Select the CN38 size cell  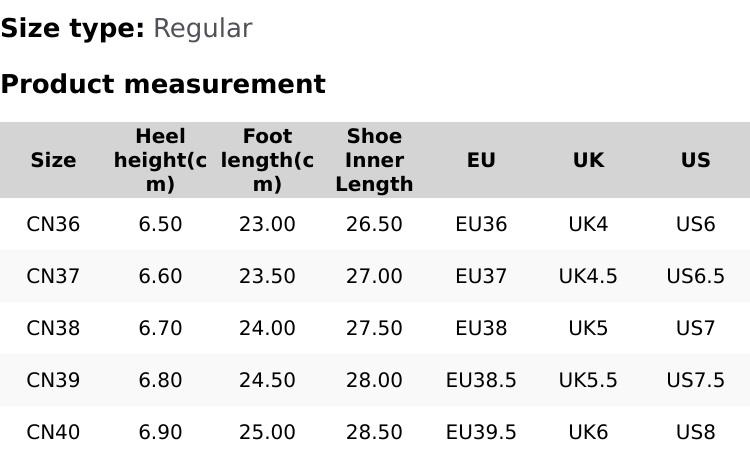53,328
